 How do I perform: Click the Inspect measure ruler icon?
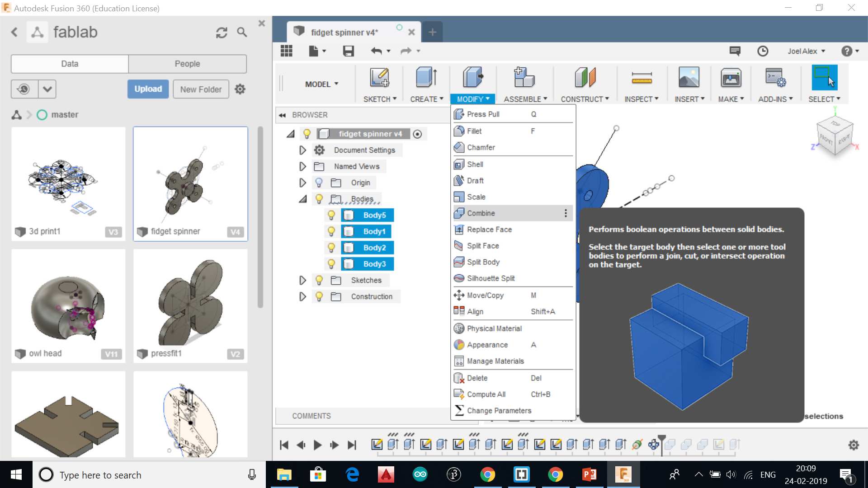(x=641, y=78)
